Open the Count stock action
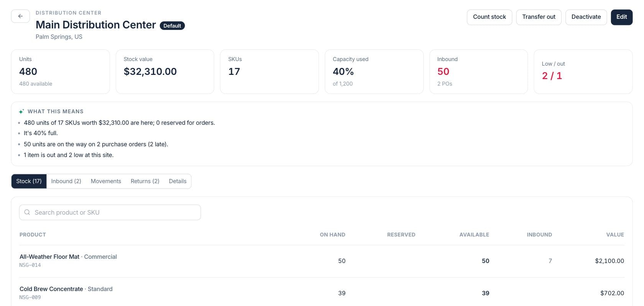644x306 pixels. pyautogui.click(x=490, y=17)
